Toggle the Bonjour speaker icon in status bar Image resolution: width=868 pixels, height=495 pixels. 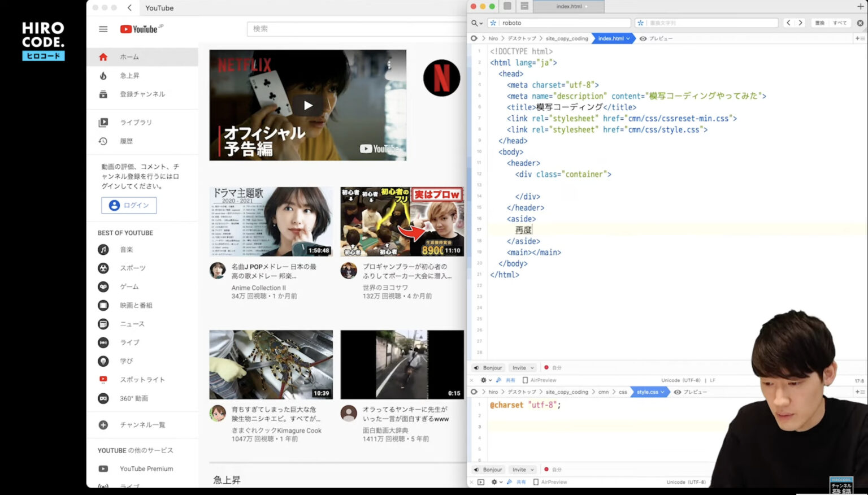[x=476, y=367]
